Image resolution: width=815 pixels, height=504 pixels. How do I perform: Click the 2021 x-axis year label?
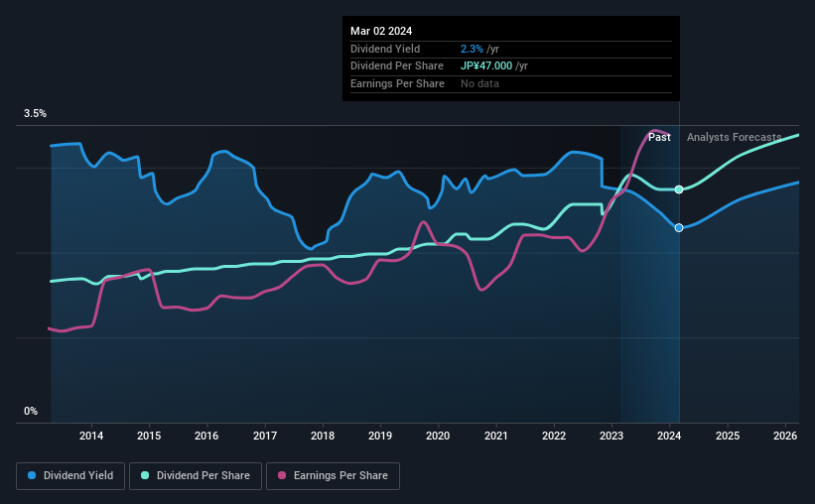(496, 436)
